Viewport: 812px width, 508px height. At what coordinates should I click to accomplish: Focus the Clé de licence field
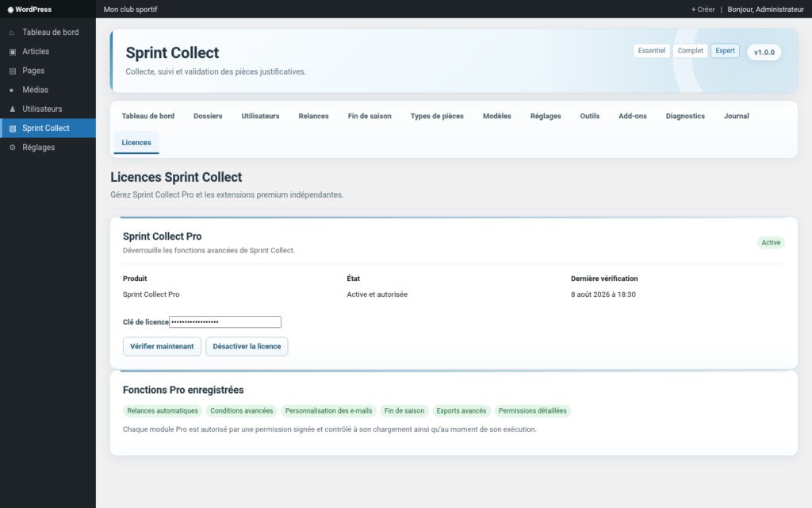click(225, 322)
